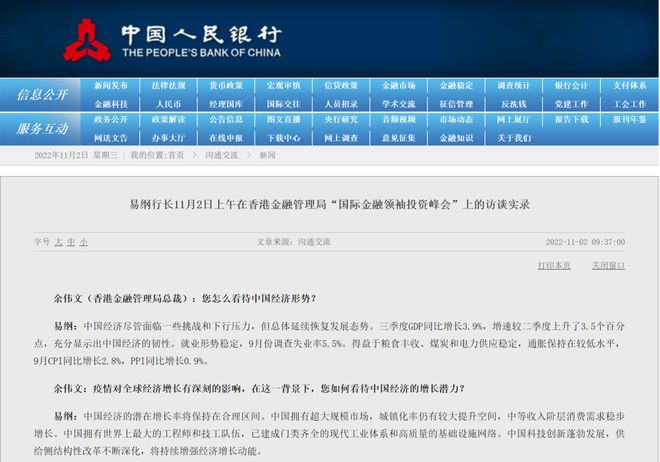Click the 信息公开 category header

42,95
